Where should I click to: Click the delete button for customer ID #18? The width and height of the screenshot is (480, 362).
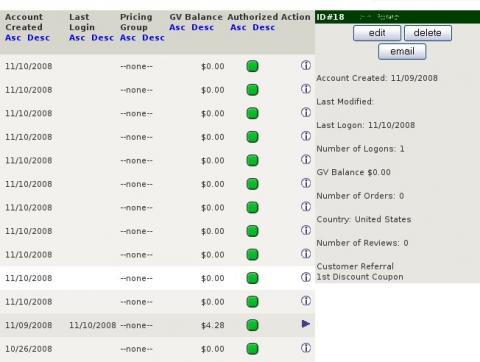pos(428,33)
